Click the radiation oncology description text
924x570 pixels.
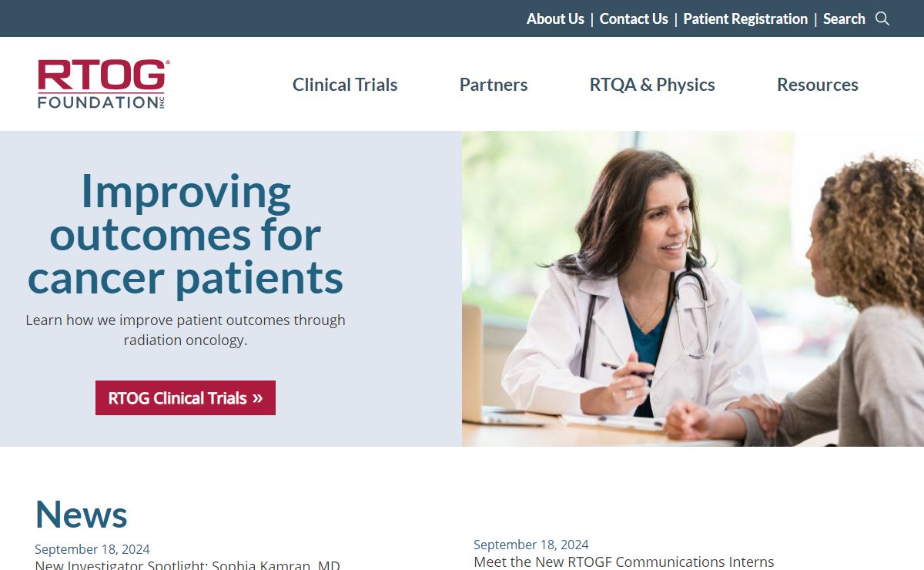click(186, 330)
